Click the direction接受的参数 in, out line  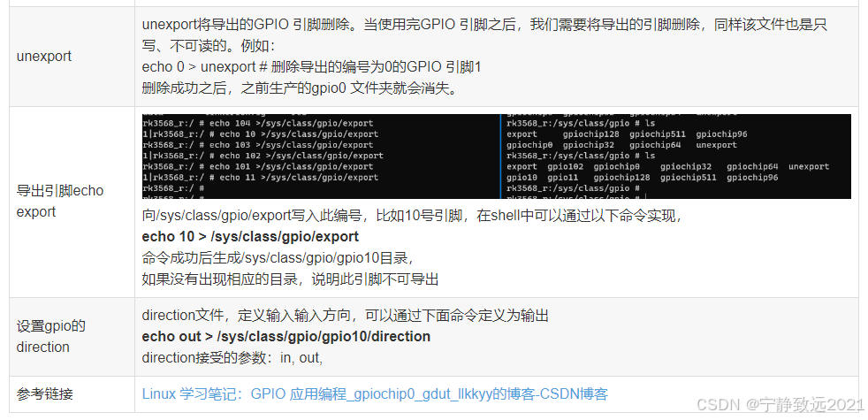coord(232,358)
